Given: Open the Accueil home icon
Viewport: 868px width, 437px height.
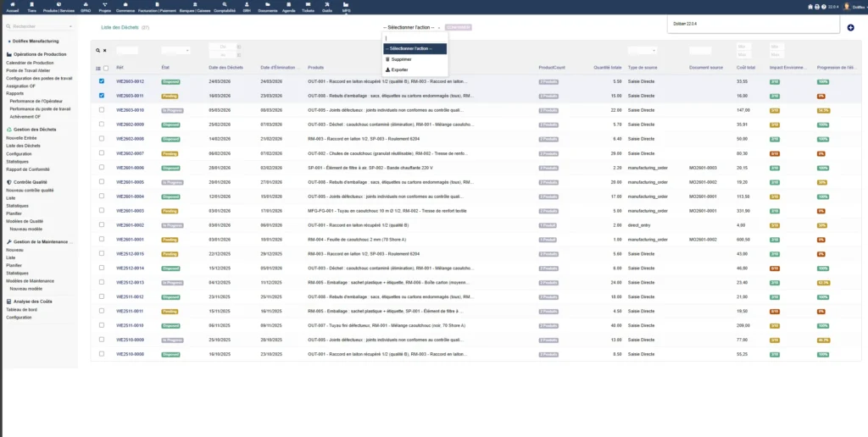Looking at the screenshot, I should 12,8.
